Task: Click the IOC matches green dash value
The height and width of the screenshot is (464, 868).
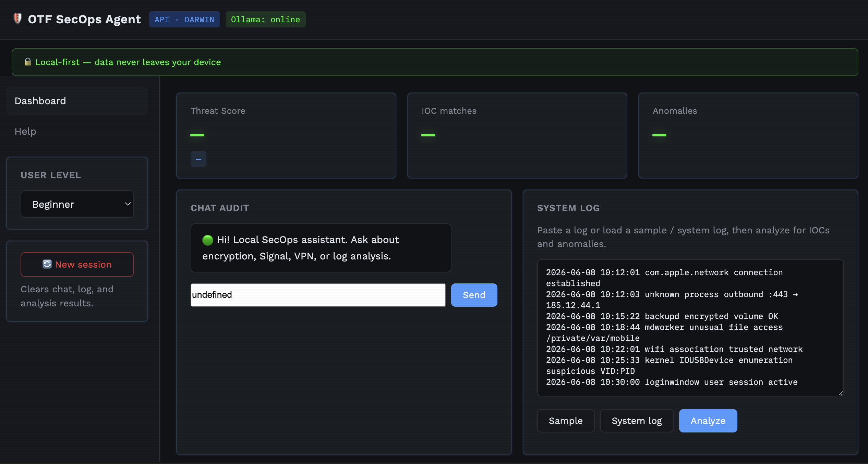Action: pos(428,135)
